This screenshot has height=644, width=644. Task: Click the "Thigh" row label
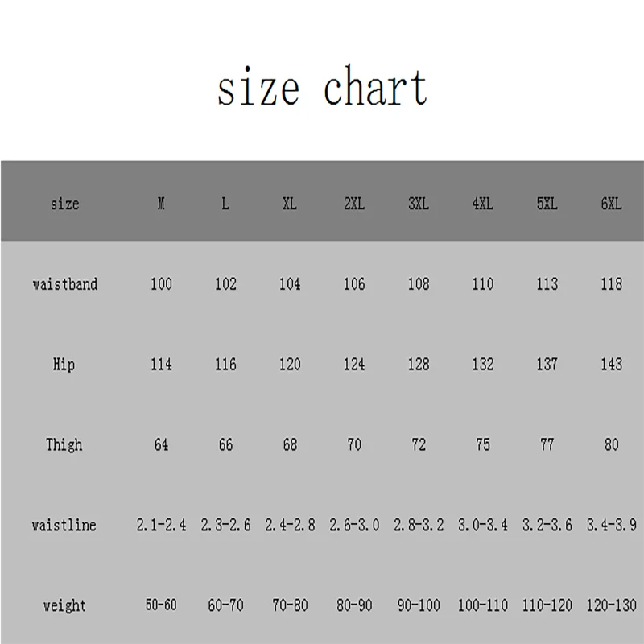(x=64, y=445)
